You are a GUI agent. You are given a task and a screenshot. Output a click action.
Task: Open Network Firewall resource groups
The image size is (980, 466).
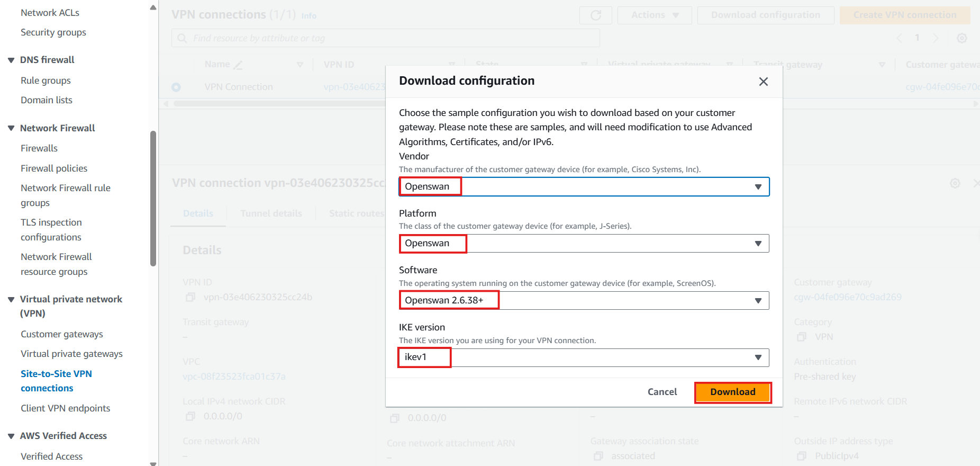(56, 264)
